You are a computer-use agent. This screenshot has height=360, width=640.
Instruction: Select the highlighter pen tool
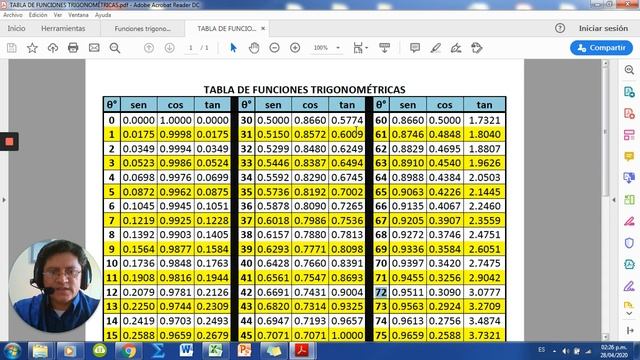click(x=436, y=48)
